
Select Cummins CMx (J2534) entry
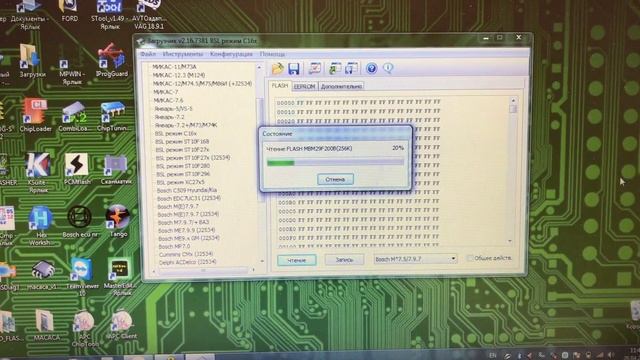186,254
